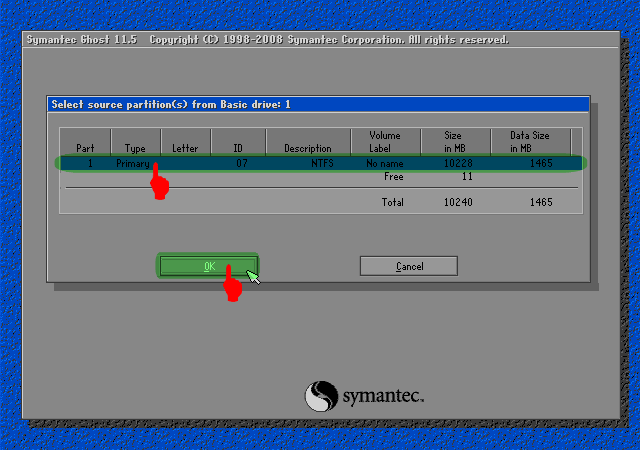Viewport: 640px width, 450px height.
Task: Click the Data Size in MB header
Action: (x=529, y=142)
